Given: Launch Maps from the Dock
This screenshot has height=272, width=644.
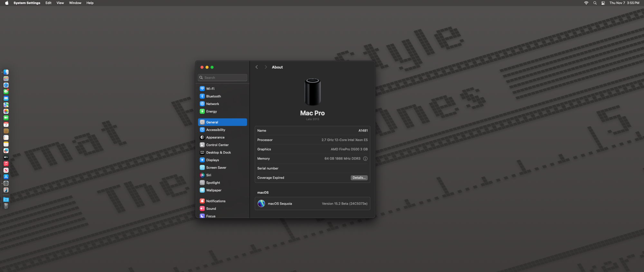Looking at the screenshot, I should click(x=6, y=105).
